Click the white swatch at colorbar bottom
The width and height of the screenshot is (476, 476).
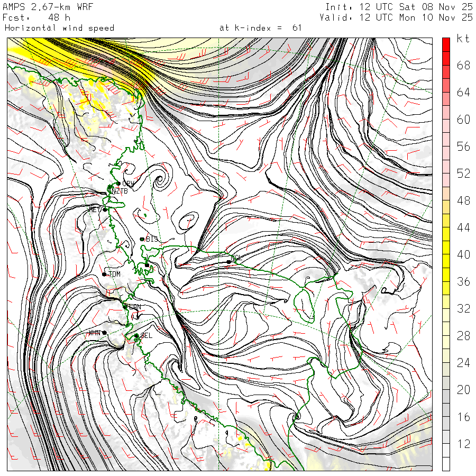pyautogui.click(x=446, y=464)
